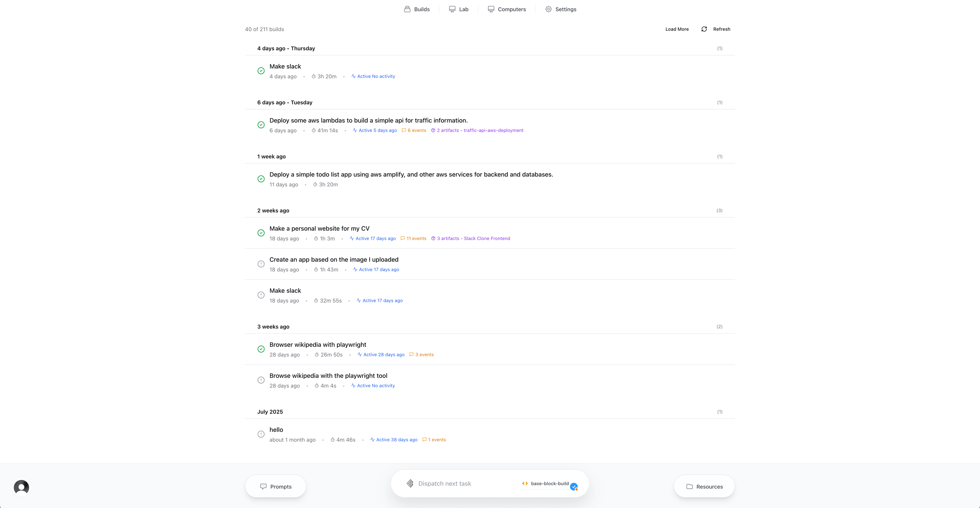Open the Prompts panel button
Screen dimensions: 980x508
(x=276, y=486)
